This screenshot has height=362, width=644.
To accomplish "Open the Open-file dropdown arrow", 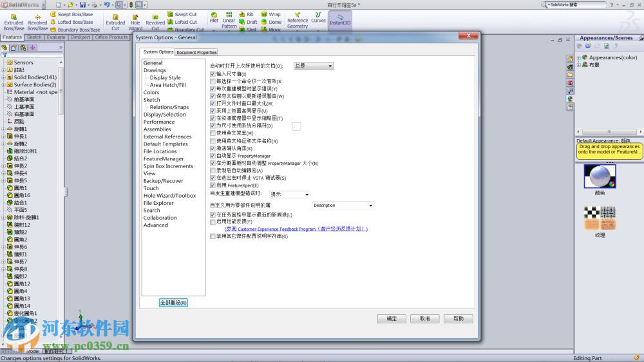I will click(x=77, y=5).
